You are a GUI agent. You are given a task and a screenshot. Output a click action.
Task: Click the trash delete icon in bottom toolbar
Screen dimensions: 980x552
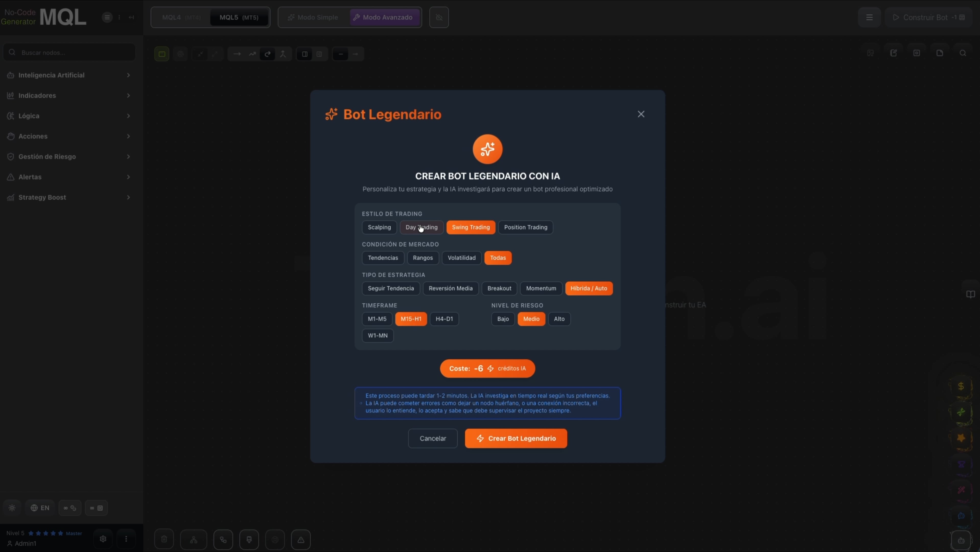(164, 539)
